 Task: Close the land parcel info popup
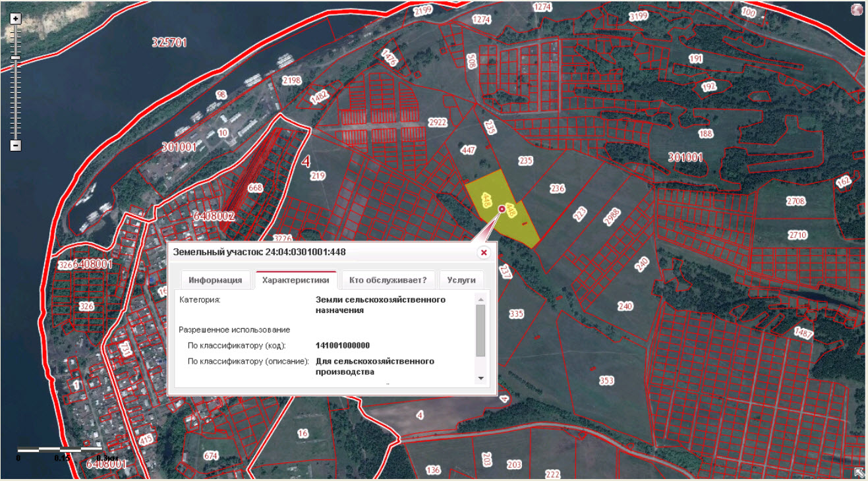(x=483, y=252)
